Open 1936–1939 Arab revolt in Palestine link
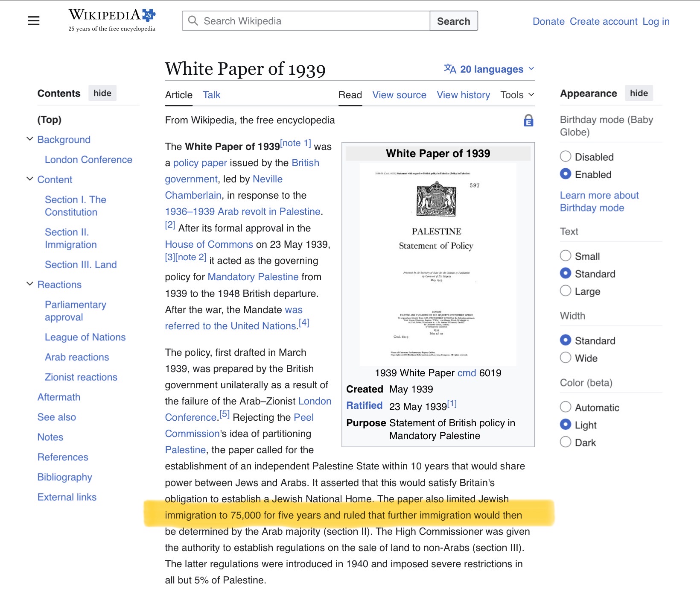 243,211
